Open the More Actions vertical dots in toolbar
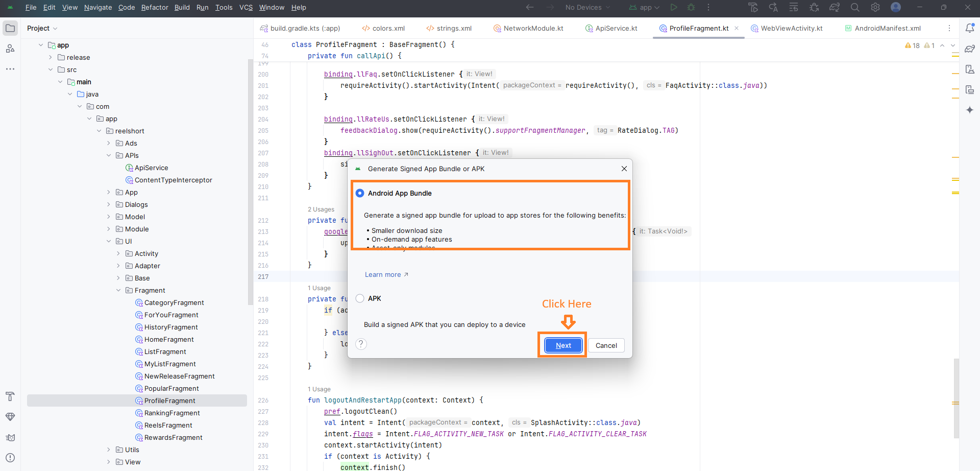 click(x=708, y=7)
